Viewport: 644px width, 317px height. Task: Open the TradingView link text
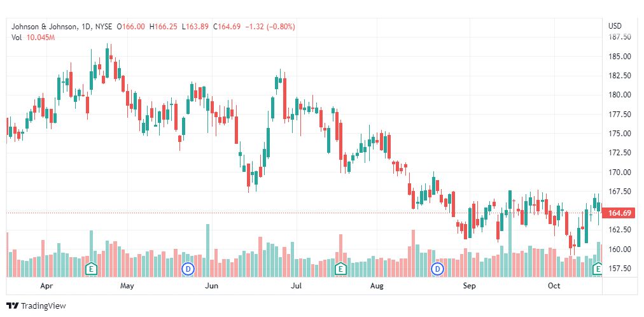click(43, 306)
